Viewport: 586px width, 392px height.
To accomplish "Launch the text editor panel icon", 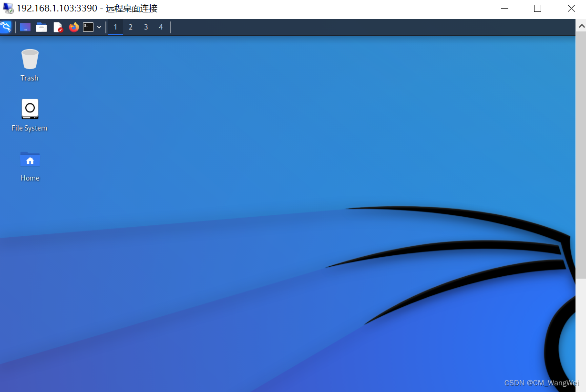I will click(58, 27).
